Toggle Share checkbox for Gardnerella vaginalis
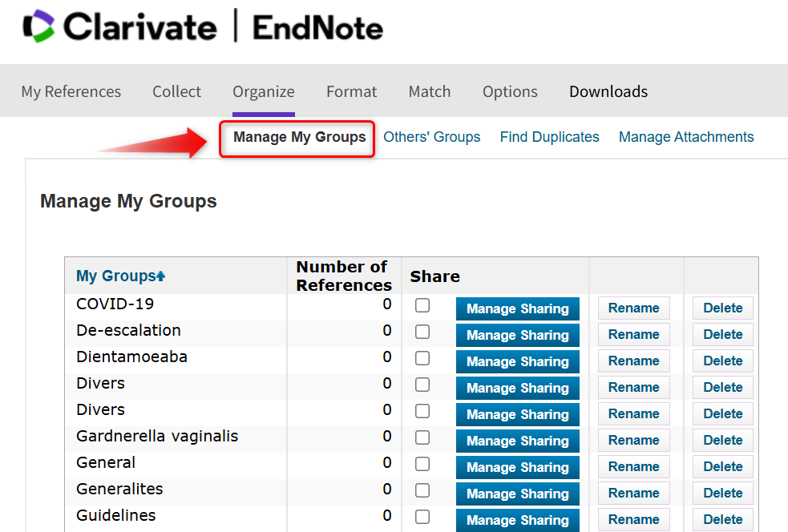The image size is (788, 532). point(422,437)
